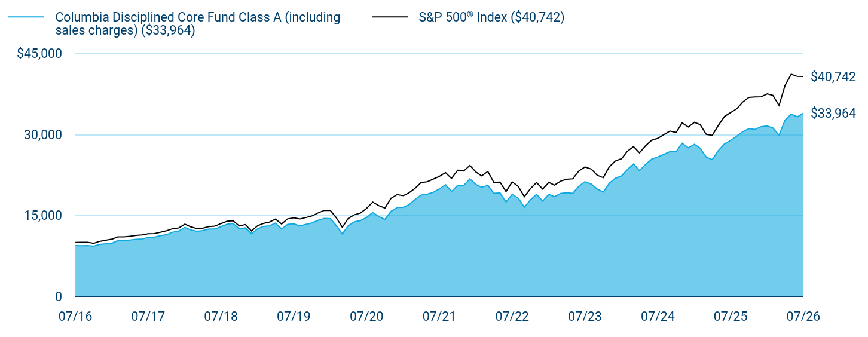
Task: Click the Columbia Disciplined Core Fund legend label
Action: (198, 24)
